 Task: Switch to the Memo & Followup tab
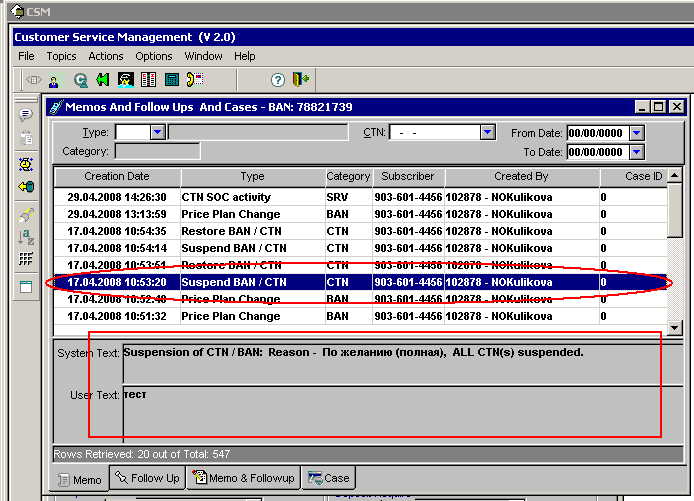click(243, 478)
